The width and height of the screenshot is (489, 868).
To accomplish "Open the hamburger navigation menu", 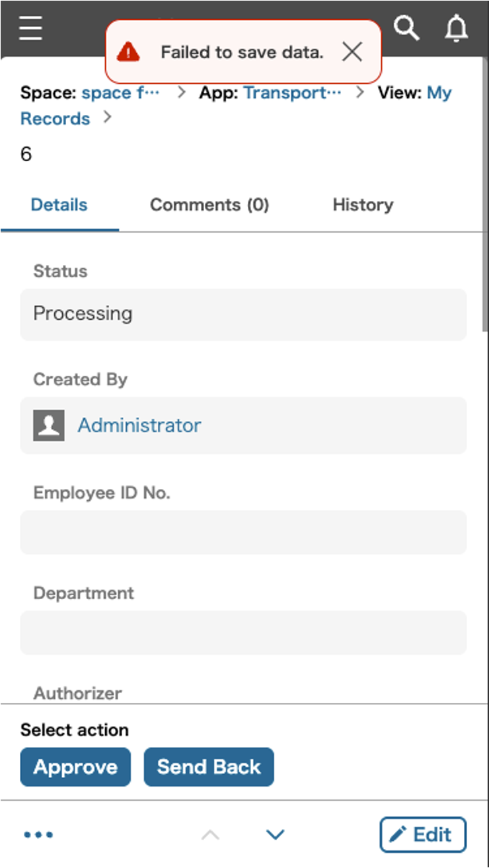I will click(x=30, y=28).
